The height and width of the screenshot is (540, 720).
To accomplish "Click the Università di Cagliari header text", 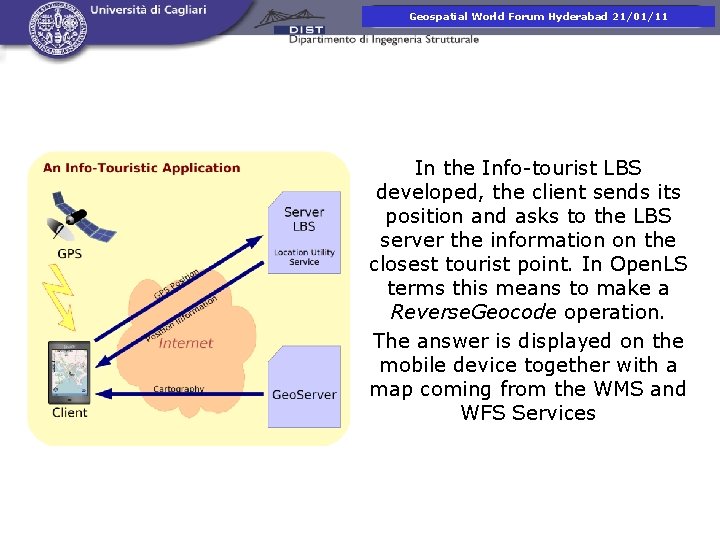I will pos(148,10).
